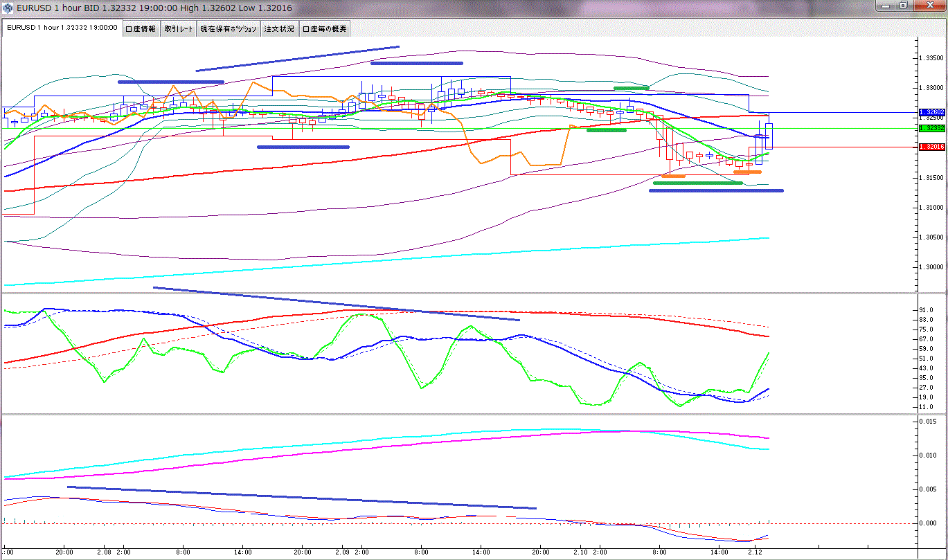Click the 2.08 2:00 time axis label
948x560 pixels.
[x=114, y=552]
